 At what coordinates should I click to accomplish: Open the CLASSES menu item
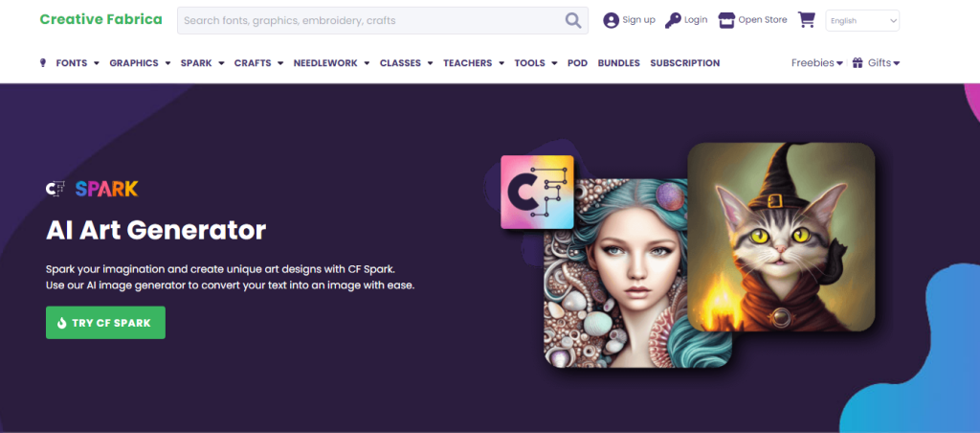pyautogui.click(x=400, y=63)
